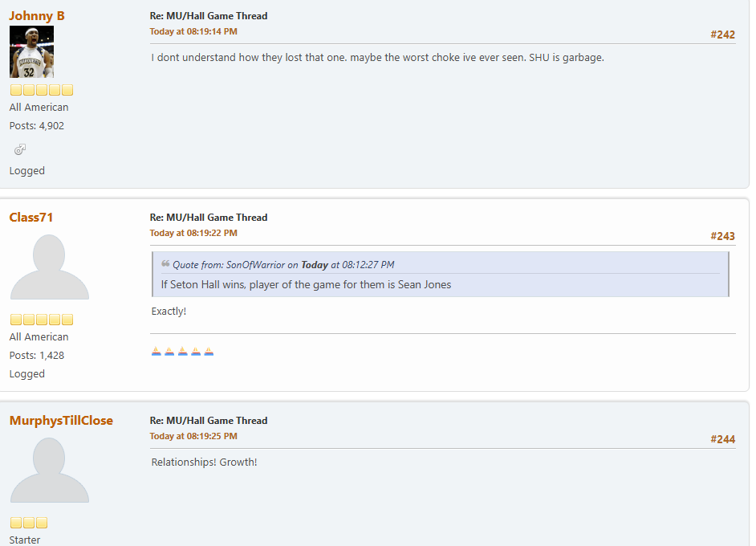Click the first rank star under Johnny B's avatar
This screenshot has height=546, width=756.
click(16, 90)
